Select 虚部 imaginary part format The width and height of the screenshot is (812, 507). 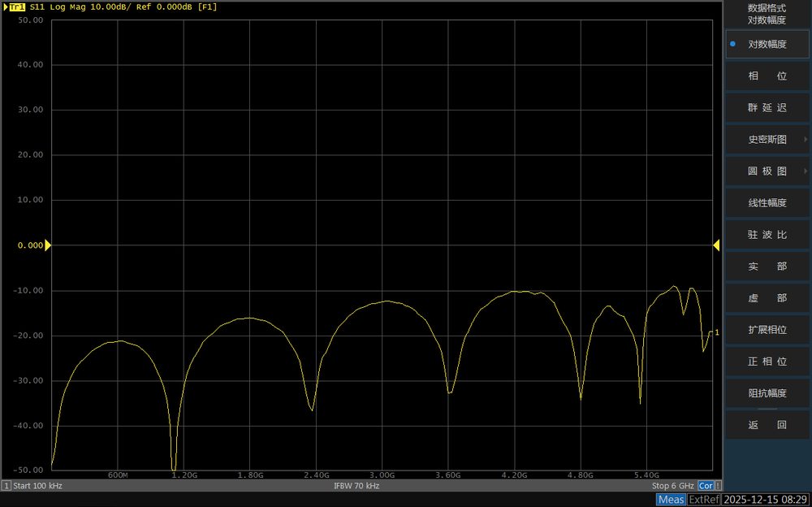click(767, 298)
